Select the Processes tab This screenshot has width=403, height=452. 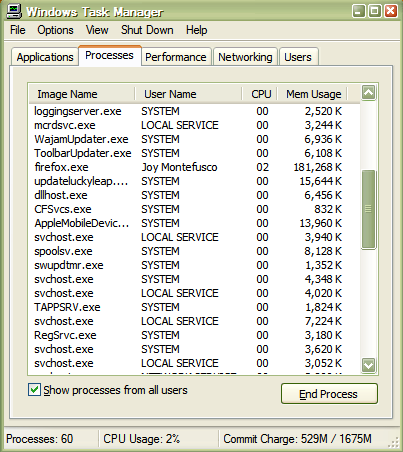109,55
